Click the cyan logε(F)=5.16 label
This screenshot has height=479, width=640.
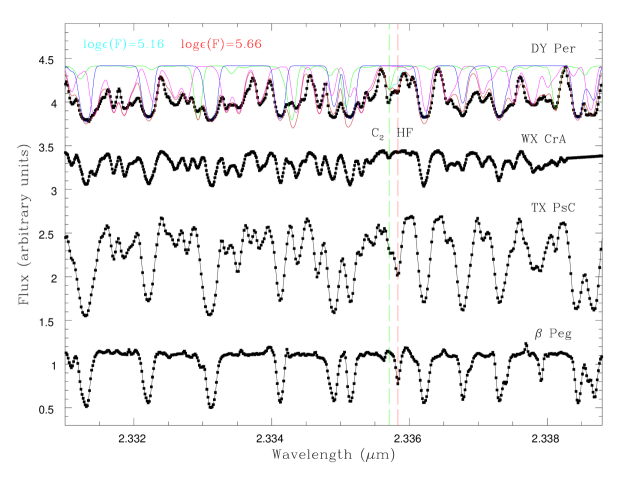(123, 44)
